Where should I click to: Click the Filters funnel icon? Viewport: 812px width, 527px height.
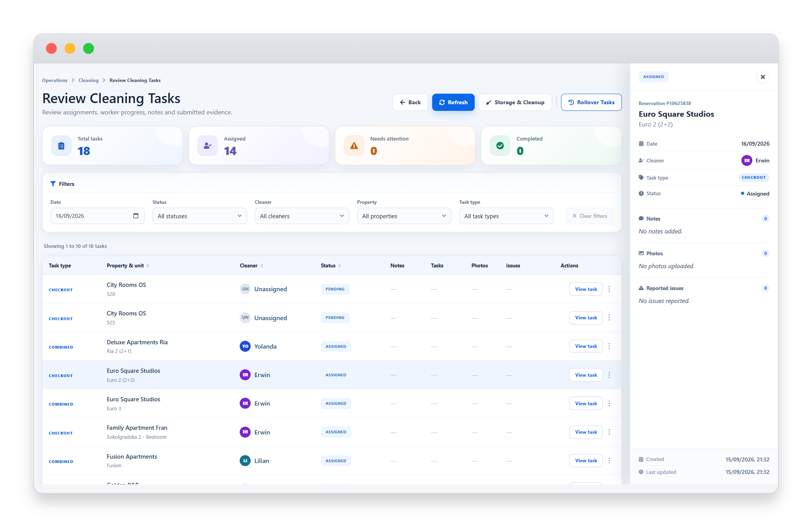[x=53, y=184]
